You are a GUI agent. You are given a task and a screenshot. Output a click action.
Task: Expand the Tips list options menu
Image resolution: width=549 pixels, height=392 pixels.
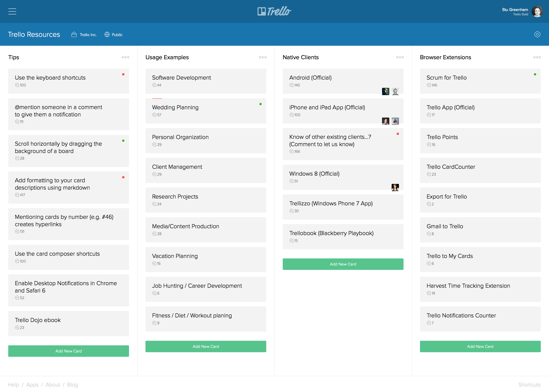pyautogui.click(x=125, y=56)
